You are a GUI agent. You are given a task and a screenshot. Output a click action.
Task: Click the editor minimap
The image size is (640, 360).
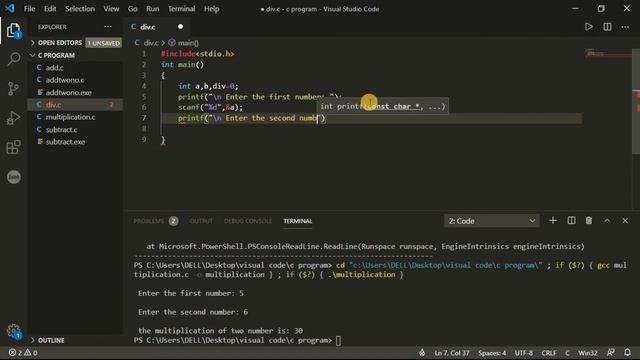pyautogui.click(x=607, y=54)
